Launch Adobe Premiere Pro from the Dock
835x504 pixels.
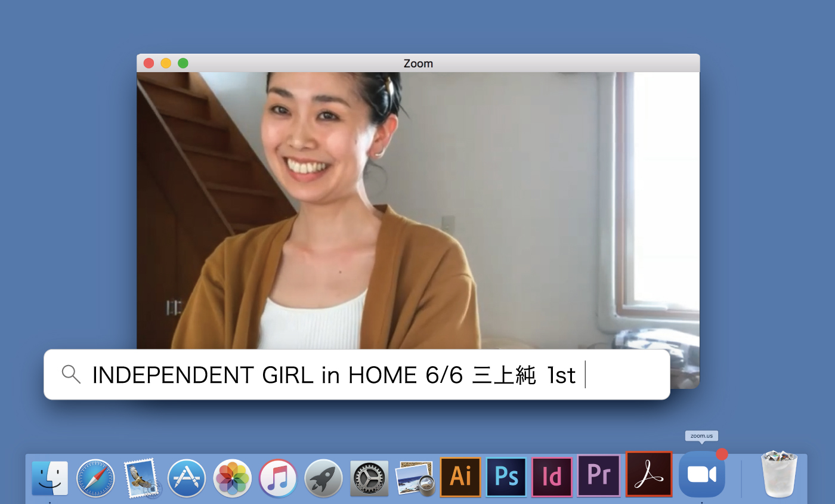click(599, 475)
